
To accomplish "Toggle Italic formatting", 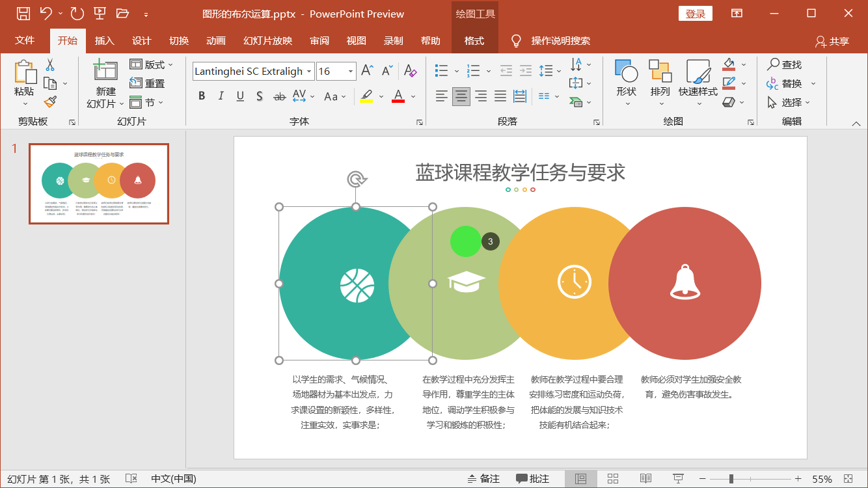I will click(221, 96).
